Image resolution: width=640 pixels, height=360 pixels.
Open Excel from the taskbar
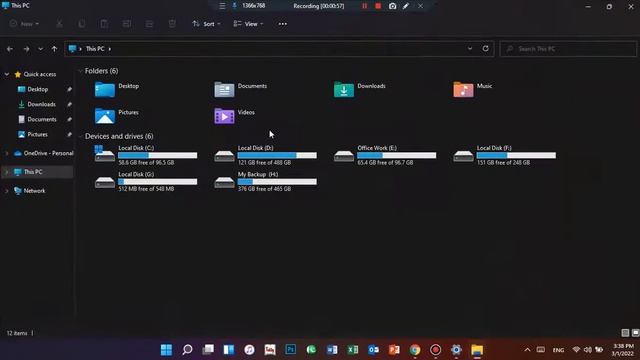(353, 350)
